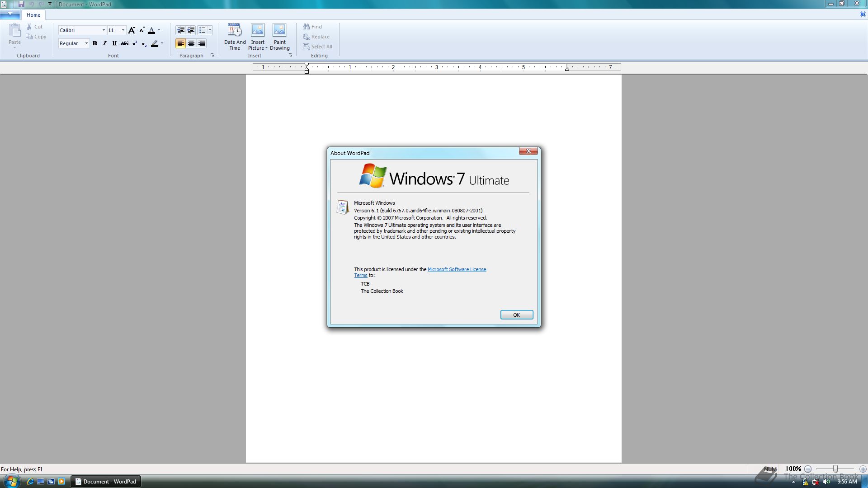The image size is (868, 488).
Task: Launch Internet Explorer from quick launch
Action: point(30,482)
